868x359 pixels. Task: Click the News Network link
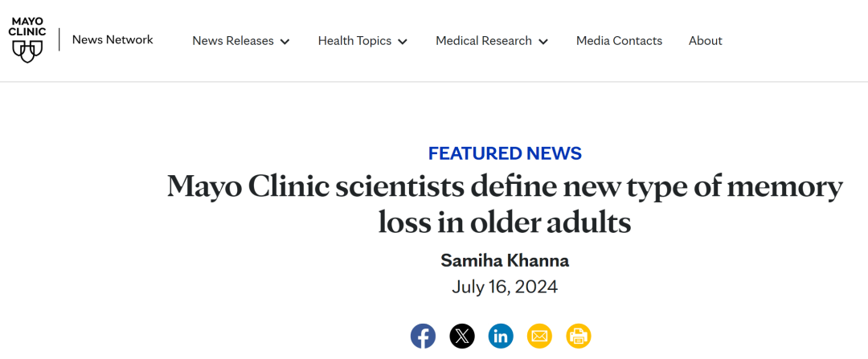(x=113, y=39)
